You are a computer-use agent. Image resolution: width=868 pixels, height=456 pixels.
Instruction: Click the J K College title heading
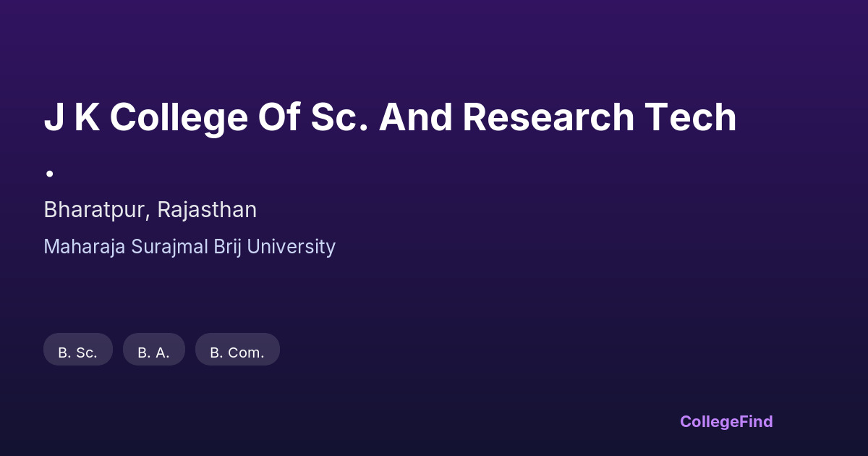[x=390, y=118]
